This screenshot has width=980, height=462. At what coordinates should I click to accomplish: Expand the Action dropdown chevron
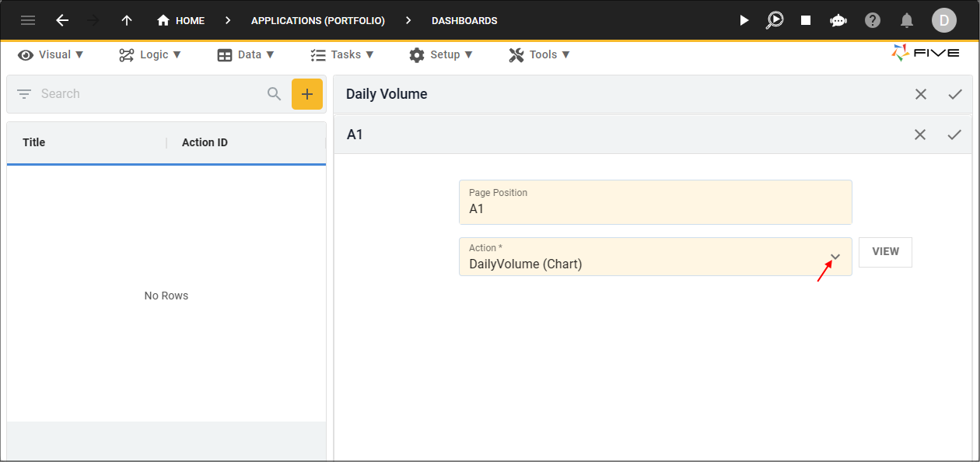tap(835, 257)
